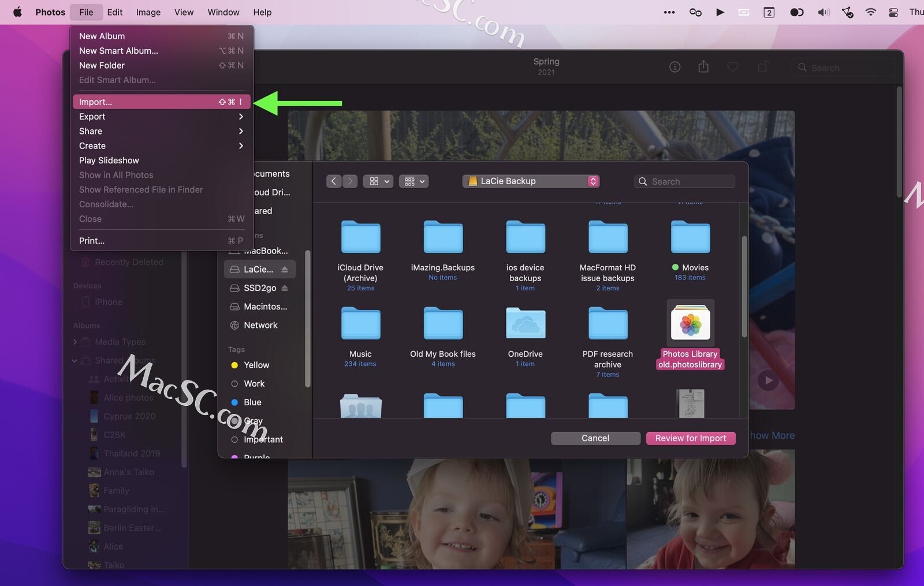Choose Play Slideshow menu item
Screen dimensions: 924x586
pyautogui.click(x=161, y=161)
